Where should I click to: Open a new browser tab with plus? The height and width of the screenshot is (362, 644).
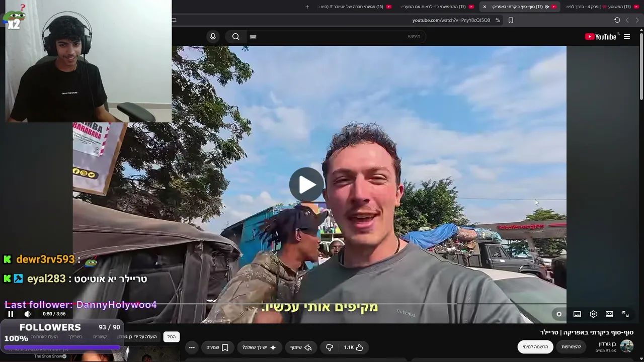click(x=307, y=7)
